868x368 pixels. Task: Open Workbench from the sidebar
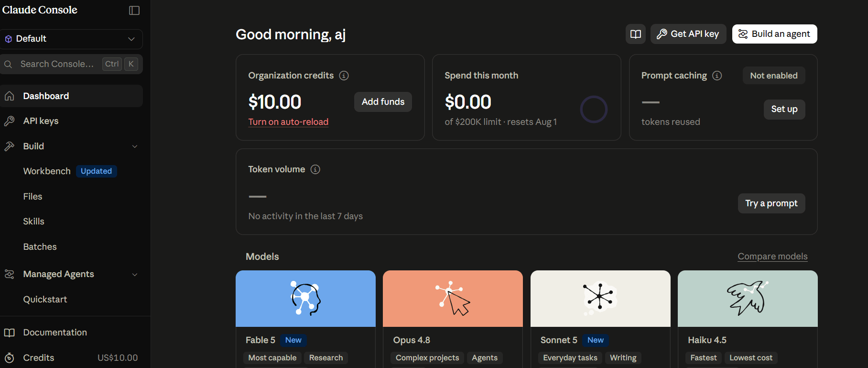click(x=47, y=171)
